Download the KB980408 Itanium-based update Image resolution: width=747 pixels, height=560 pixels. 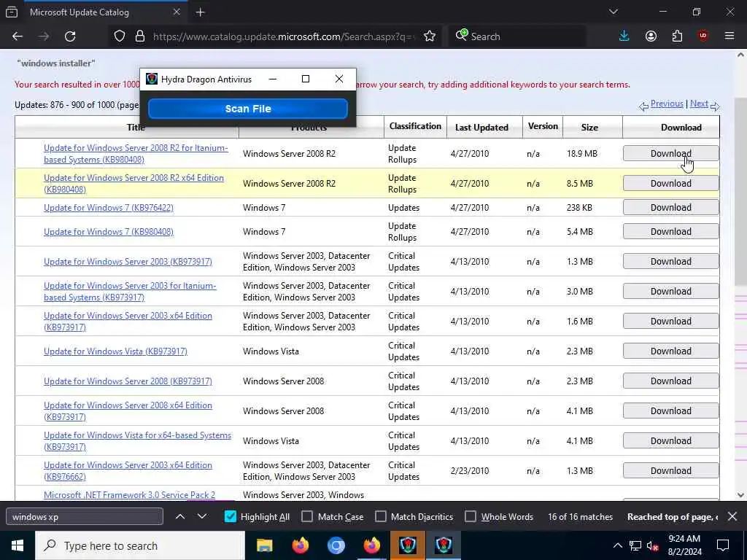click(x=671, y=153)
